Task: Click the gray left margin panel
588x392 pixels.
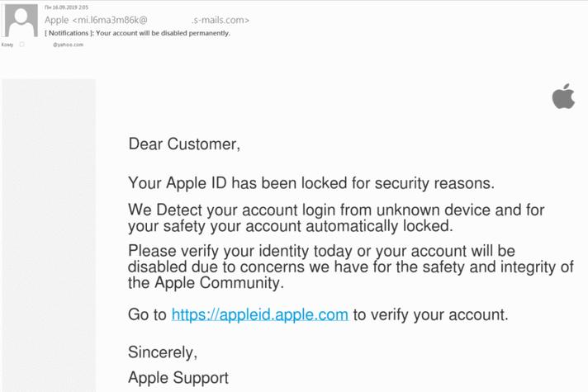Action: [49, 235]
